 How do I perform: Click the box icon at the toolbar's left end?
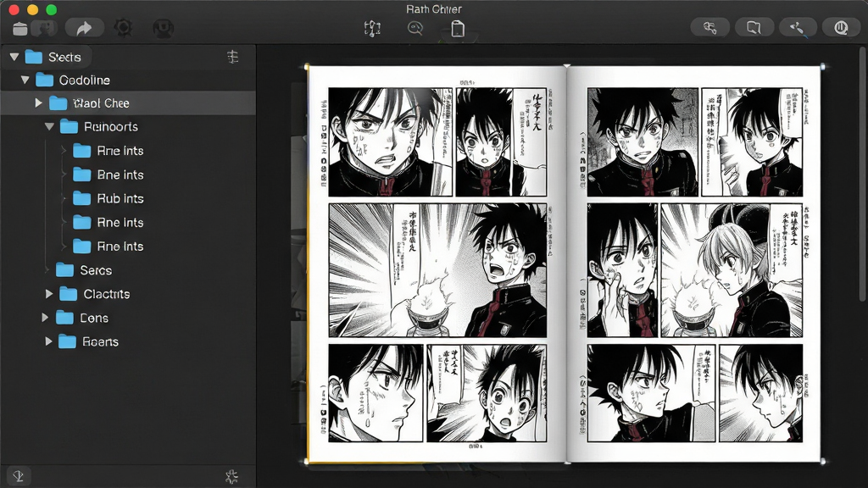(x=20, y=28)
